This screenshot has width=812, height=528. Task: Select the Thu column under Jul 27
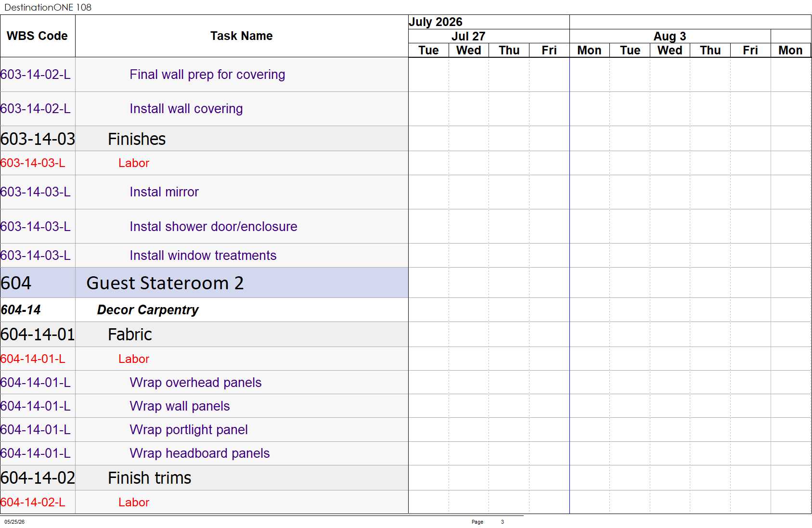click(x=509, y=51)
